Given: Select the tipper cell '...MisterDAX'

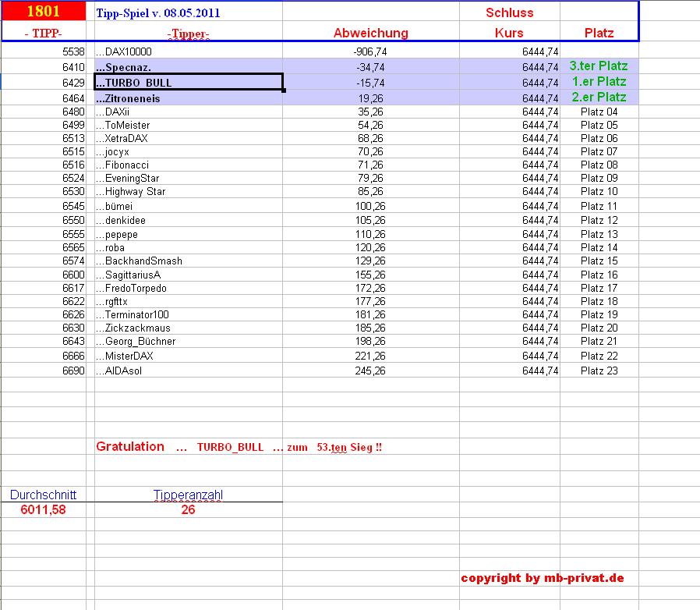Looking at the screenshot, I should [x=189, y=356].
